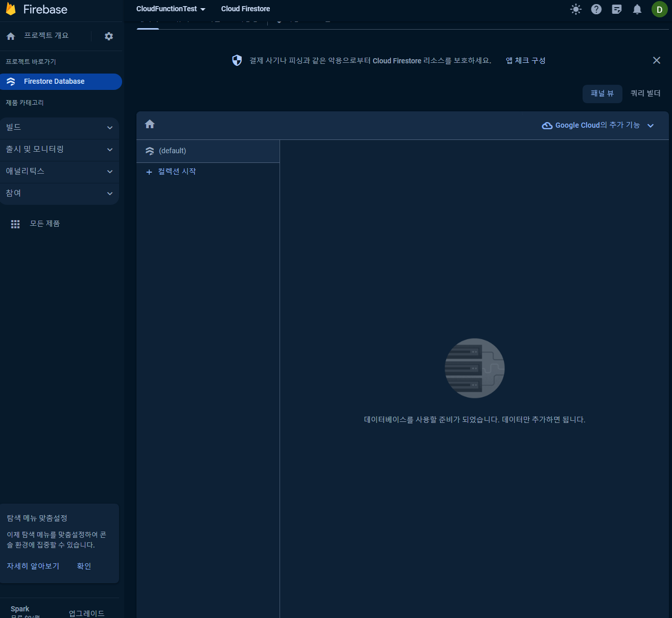Dismiss the App Check banner
This screenshot has width=672, height=618.
click(x=657, y=60)
